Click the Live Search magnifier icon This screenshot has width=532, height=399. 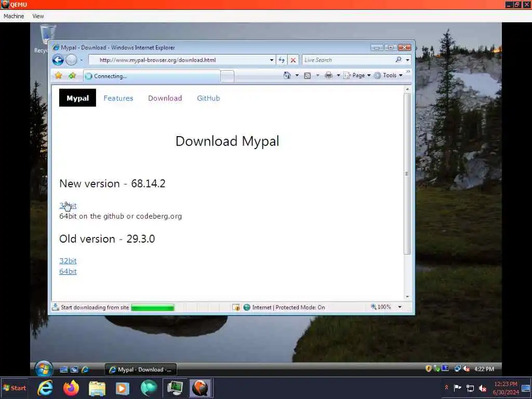click(x=398, y=60)
